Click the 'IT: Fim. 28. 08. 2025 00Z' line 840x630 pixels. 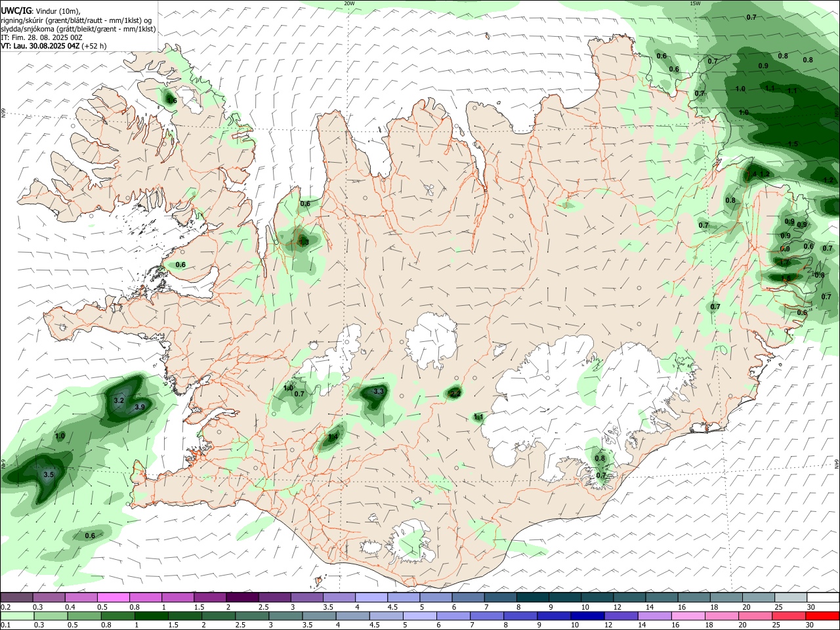(41, 37)
